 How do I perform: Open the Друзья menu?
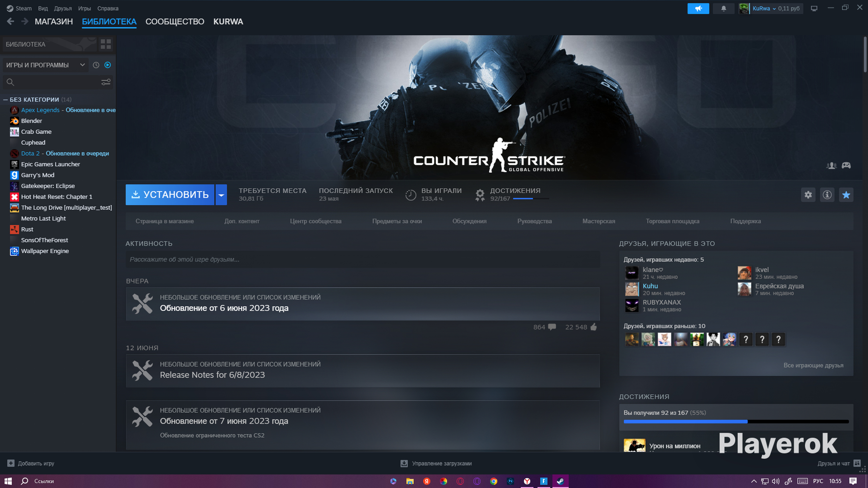tap(63, 8)
